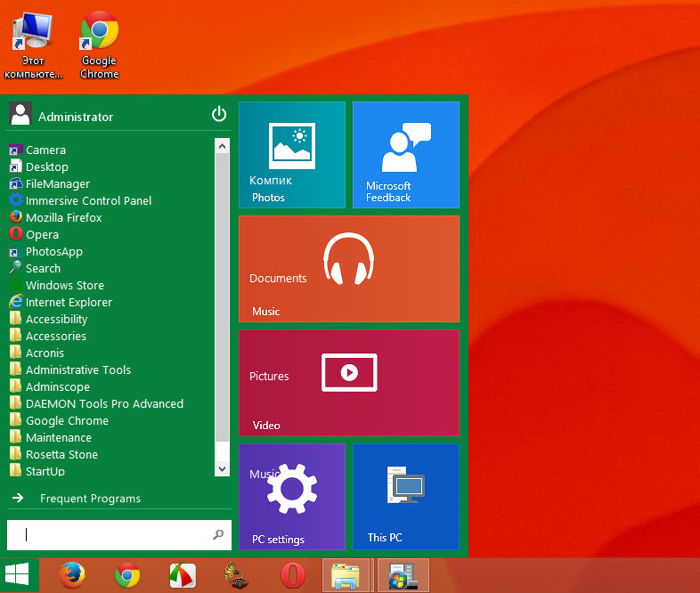Launch Internet Explorer from list
This screenshot has height=593, width=700.
(x=61, y=303)
